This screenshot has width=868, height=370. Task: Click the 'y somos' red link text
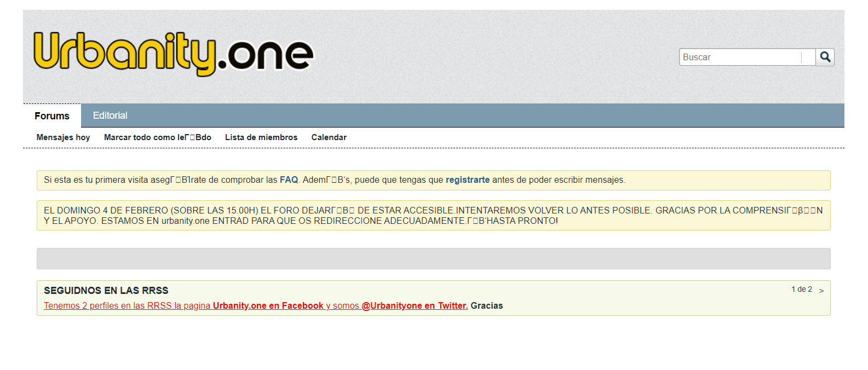(343, 306)
